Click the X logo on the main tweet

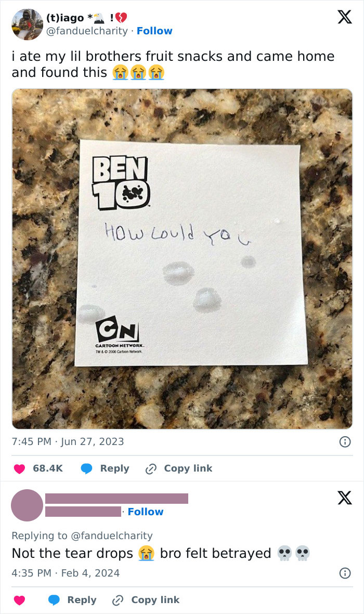click(x=344, y=18)
